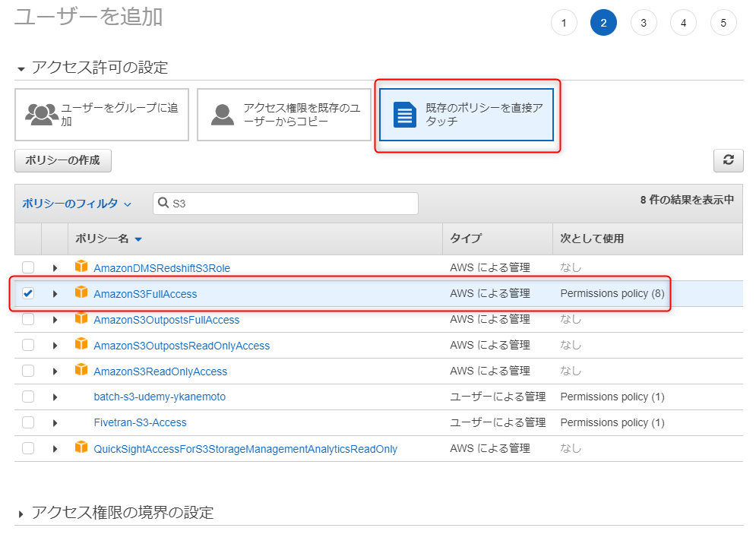756x550 pixels.
Task: Expand the AmazonDMSRedshiftS3Role row details
Action: pos(55,268)
